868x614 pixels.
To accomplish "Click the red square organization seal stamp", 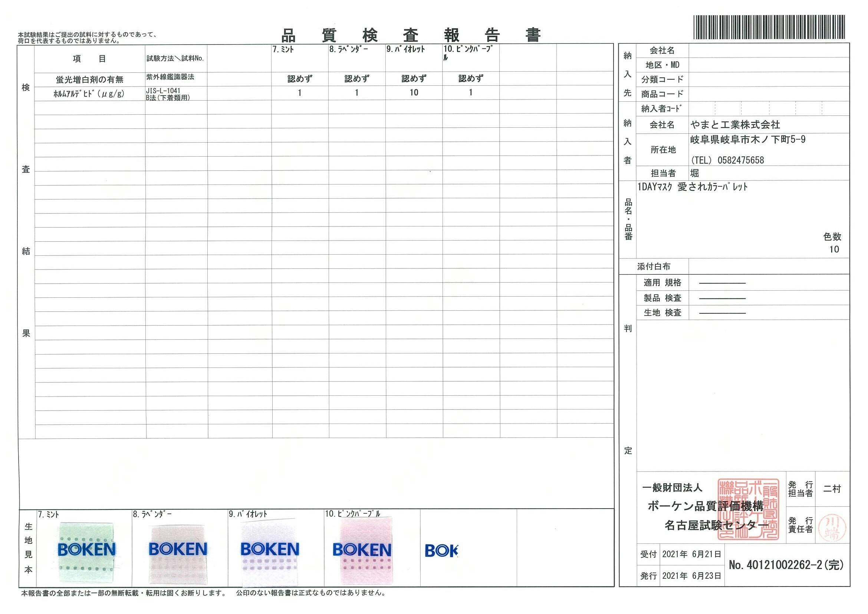I will coord(749,509).
